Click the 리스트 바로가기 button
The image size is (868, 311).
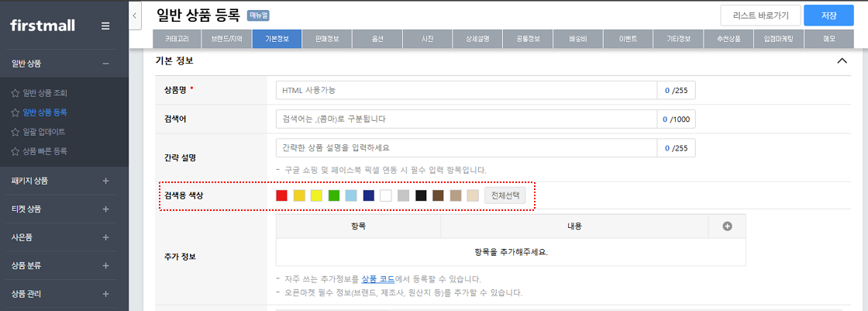760,15
